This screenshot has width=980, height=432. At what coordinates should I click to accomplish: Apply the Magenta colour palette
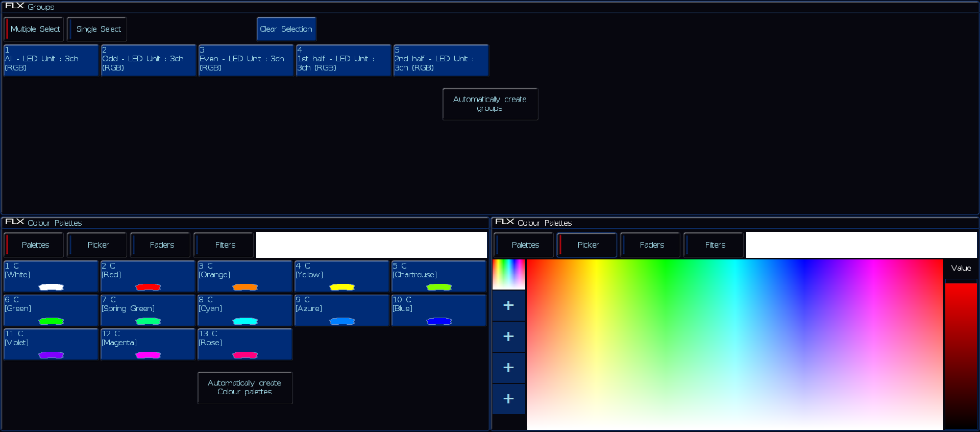148,344
